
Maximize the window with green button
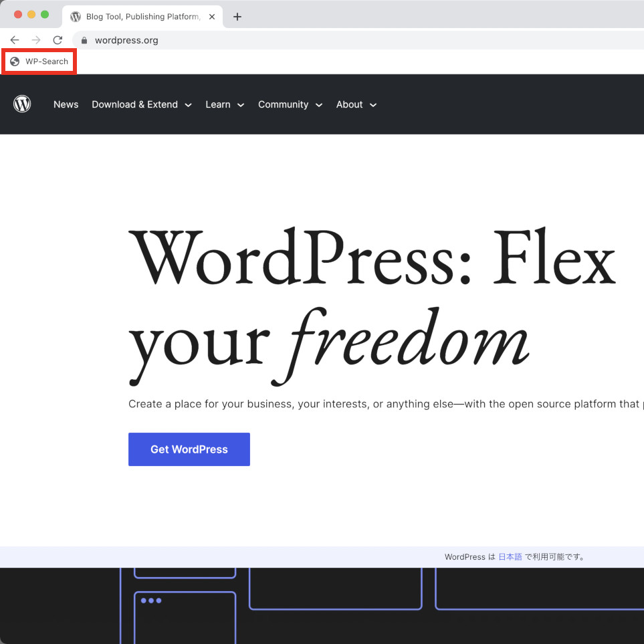(45, 15)
